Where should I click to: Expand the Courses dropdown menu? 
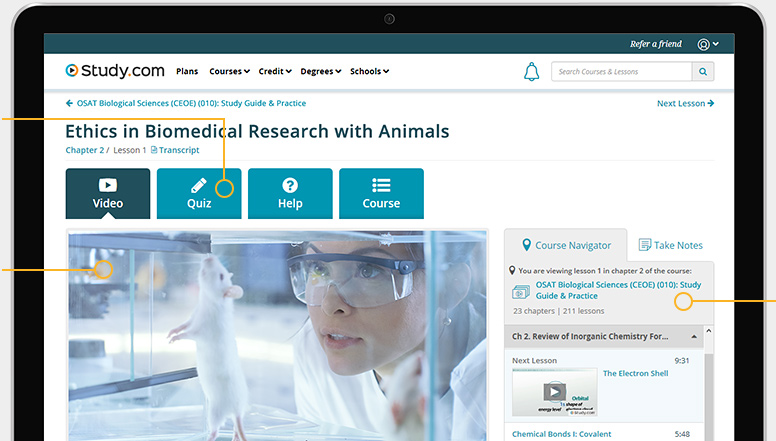pyautogui.click(x=230, y=72)
